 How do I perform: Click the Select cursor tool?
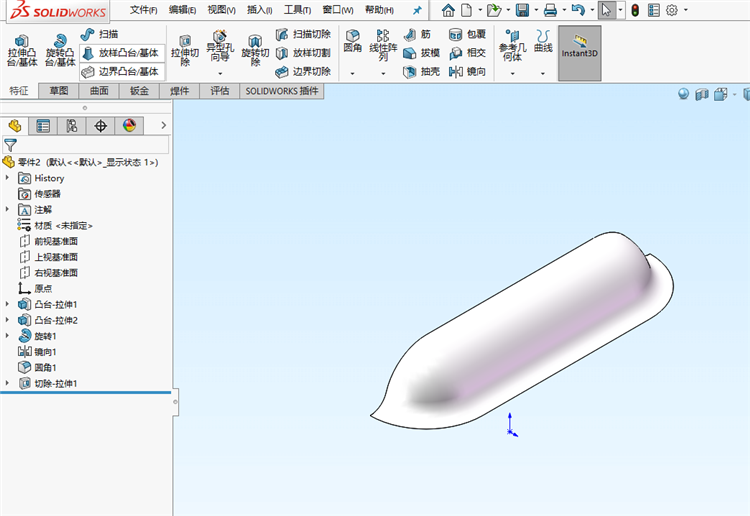tap(607, 10)
